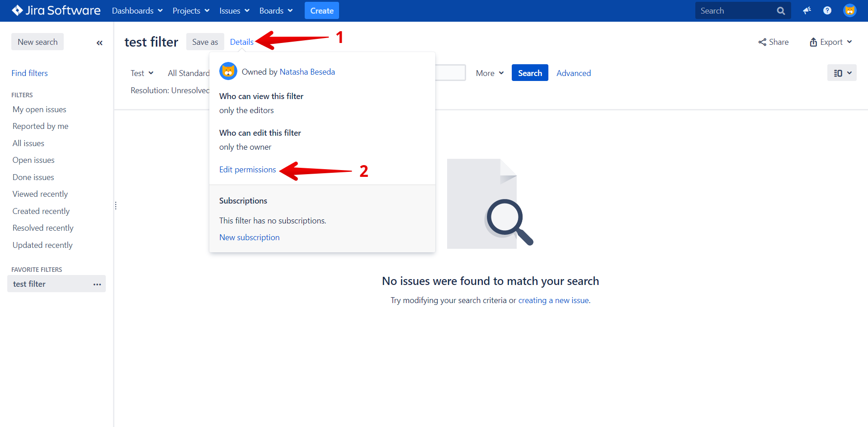The image size is (868, 427).
Task: Open the ellipsis menu for test filter
Action: 97,284
